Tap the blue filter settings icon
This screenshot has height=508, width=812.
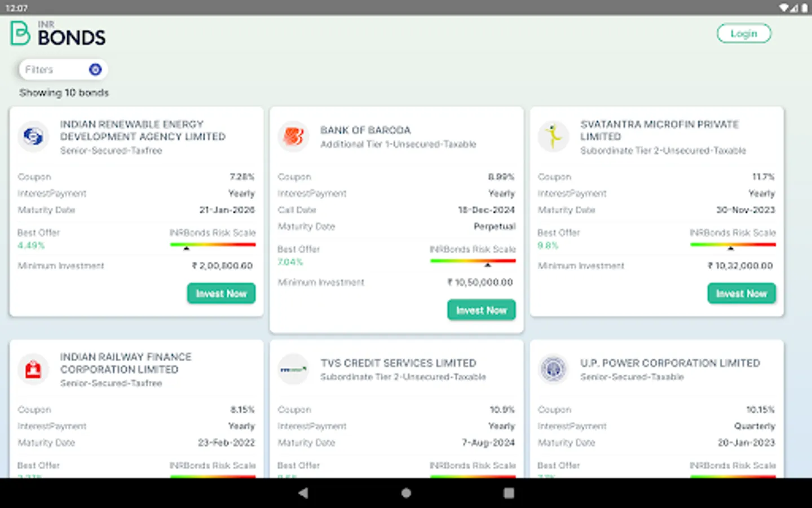click(95, 69)
